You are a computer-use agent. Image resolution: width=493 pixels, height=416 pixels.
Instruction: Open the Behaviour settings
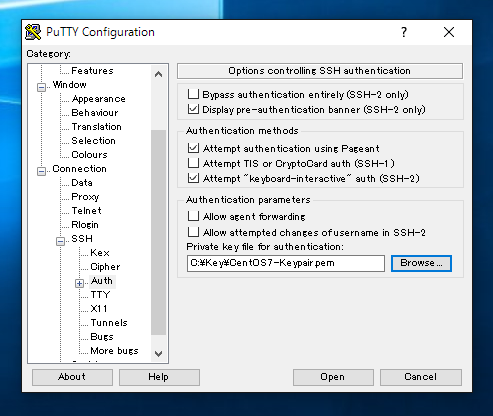(95, 113)
